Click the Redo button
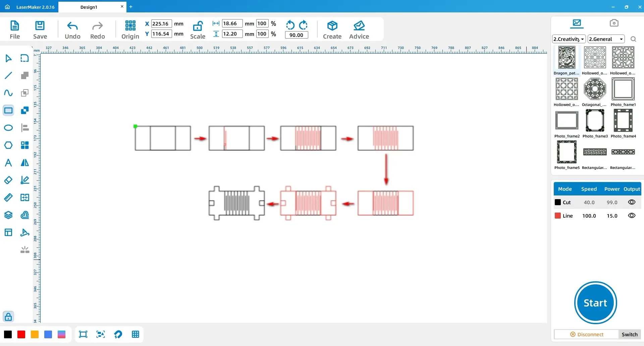Viewport: 644px width, 346px height. point(98,30)
